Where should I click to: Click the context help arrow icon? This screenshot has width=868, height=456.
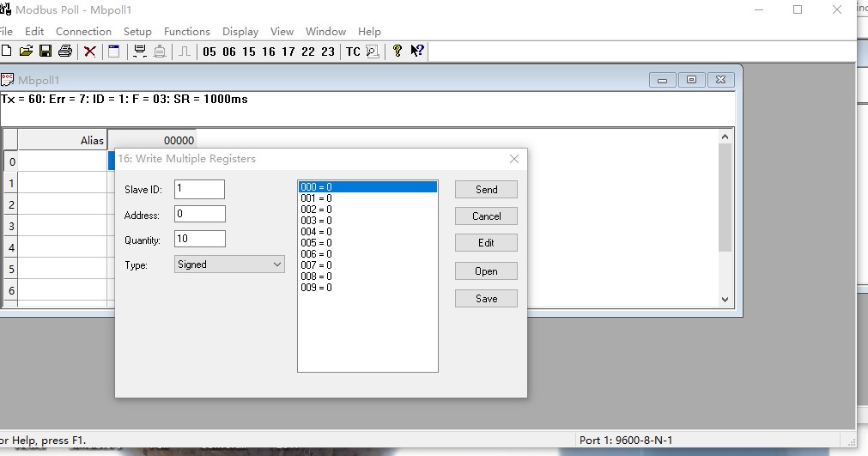(x=417, y=52)
